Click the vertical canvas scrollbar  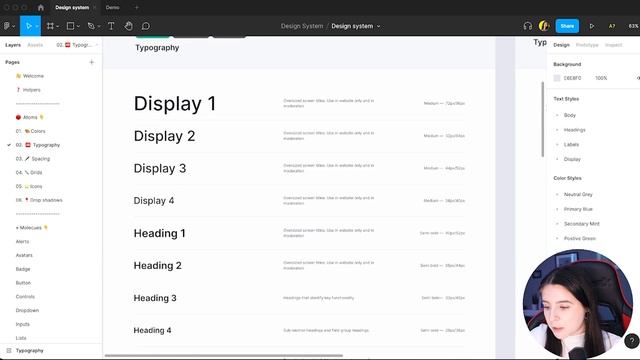tap(542, 119)
